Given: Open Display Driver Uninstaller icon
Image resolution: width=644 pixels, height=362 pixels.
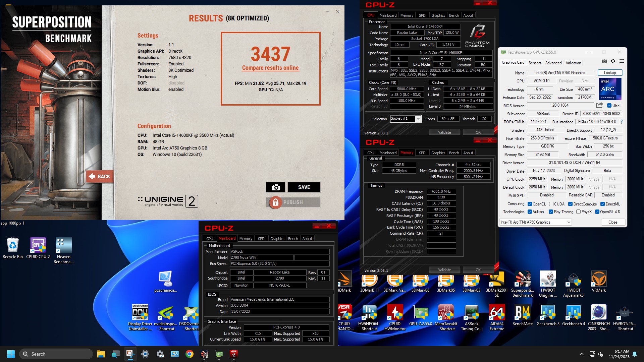Looking at the screenshot, I should coord(140,317).
